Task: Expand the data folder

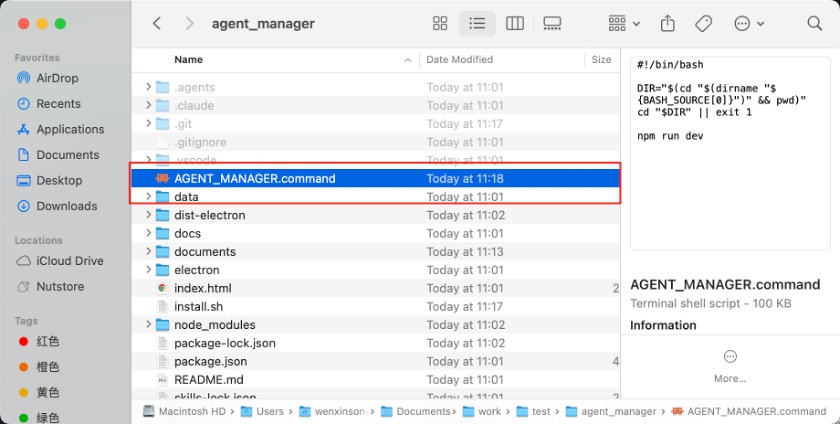Action: [149, 197]
